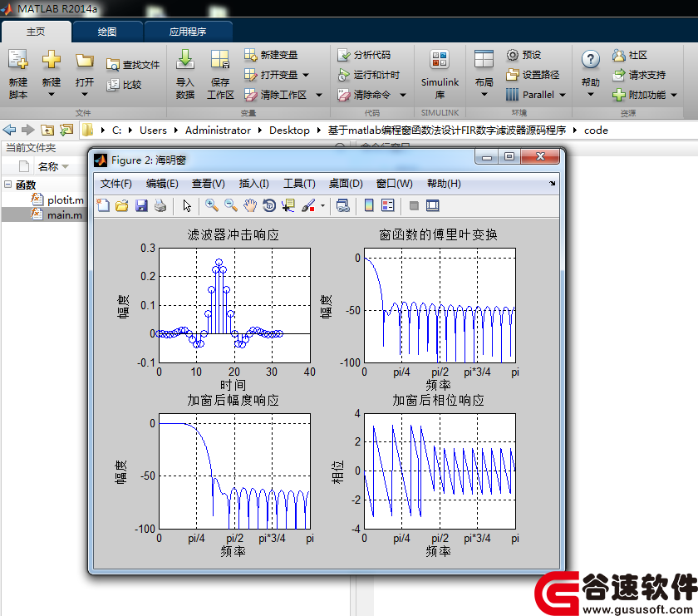
Task: Click Run and Time (运行和计时)
Action: [x=368, y=75]
